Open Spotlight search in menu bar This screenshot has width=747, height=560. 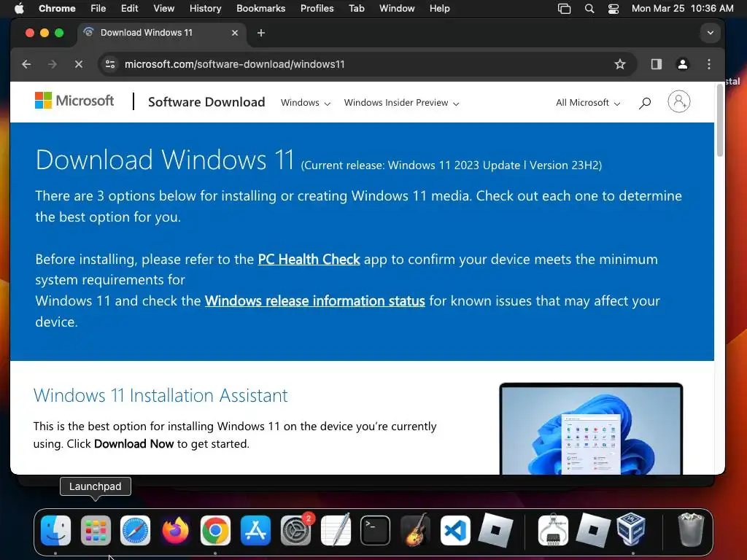click(x=589, y=9)
